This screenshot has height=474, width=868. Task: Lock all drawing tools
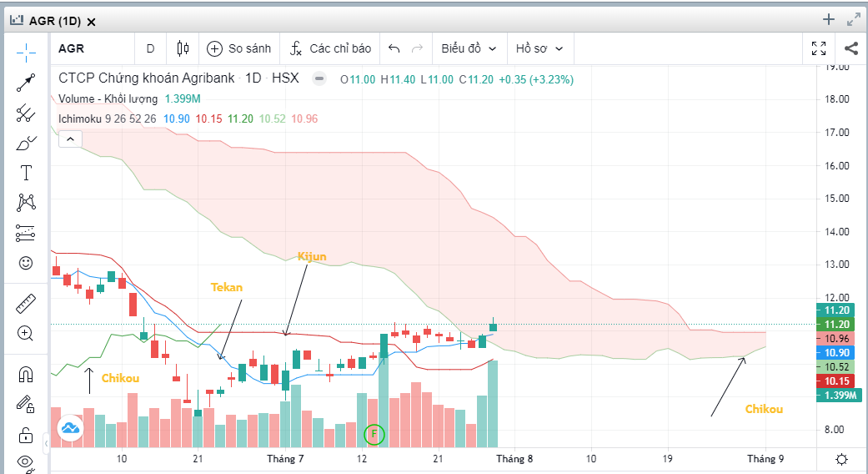pos(26,436)
